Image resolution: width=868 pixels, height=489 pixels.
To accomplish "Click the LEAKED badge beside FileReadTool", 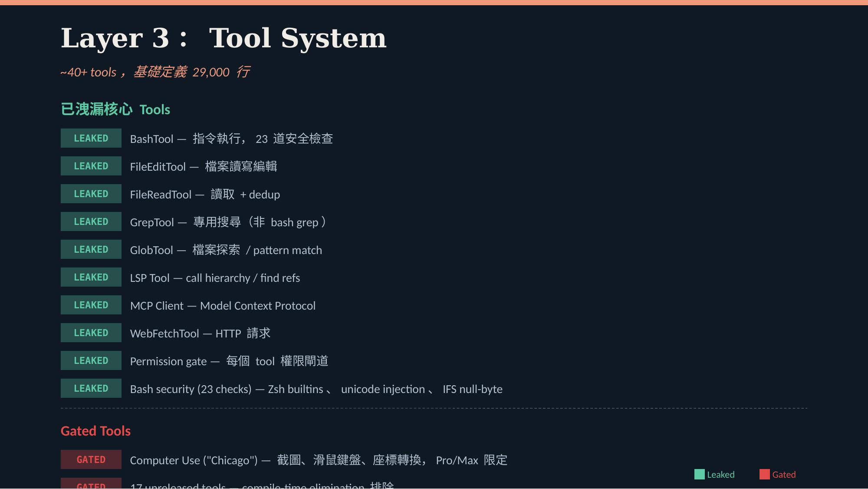I will pos(91,194).
